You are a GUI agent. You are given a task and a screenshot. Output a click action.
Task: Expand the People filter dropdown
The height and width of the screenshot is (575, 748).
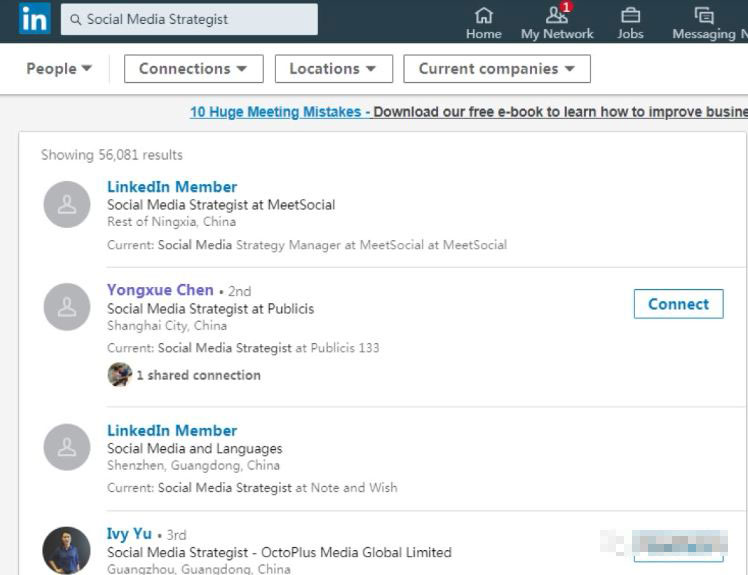[59, 69]
